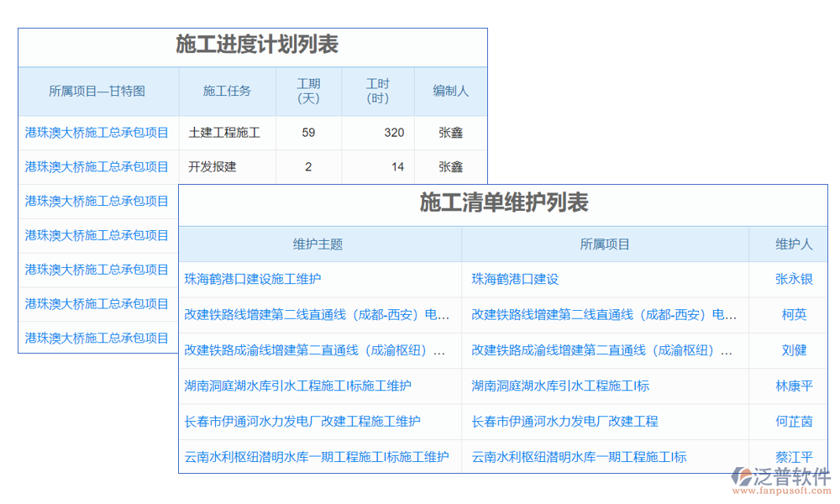Click the 维护人 column header
840x504 pixels.
point(795,244)
